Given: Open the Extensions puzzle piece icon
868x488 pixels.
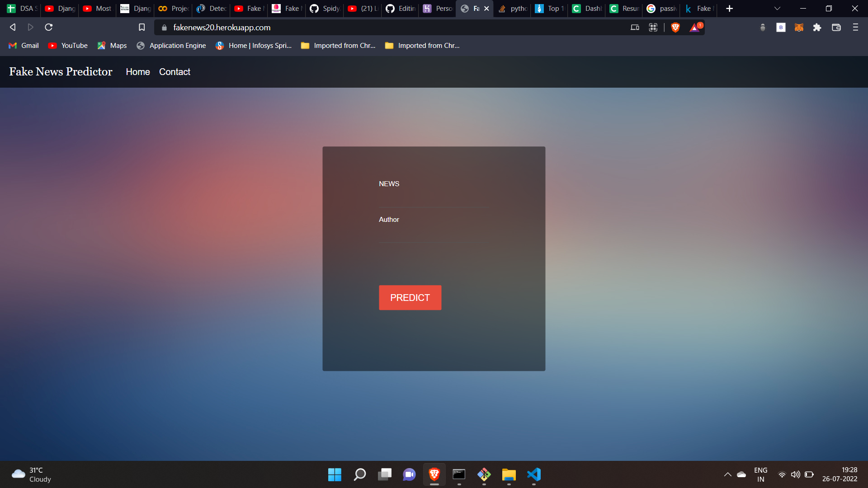Looking at the screenshot, I should (x=817, y=28).
